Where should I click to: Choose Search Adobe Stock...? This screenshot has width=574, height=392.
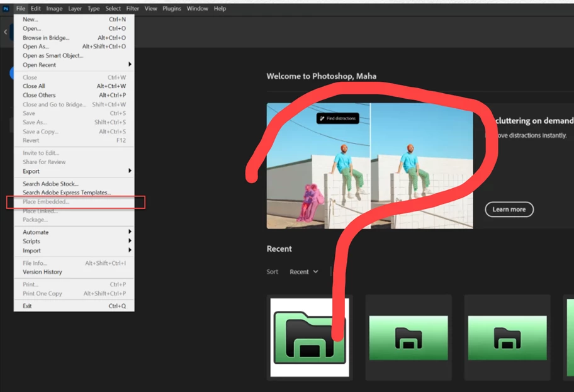point(74,184)
